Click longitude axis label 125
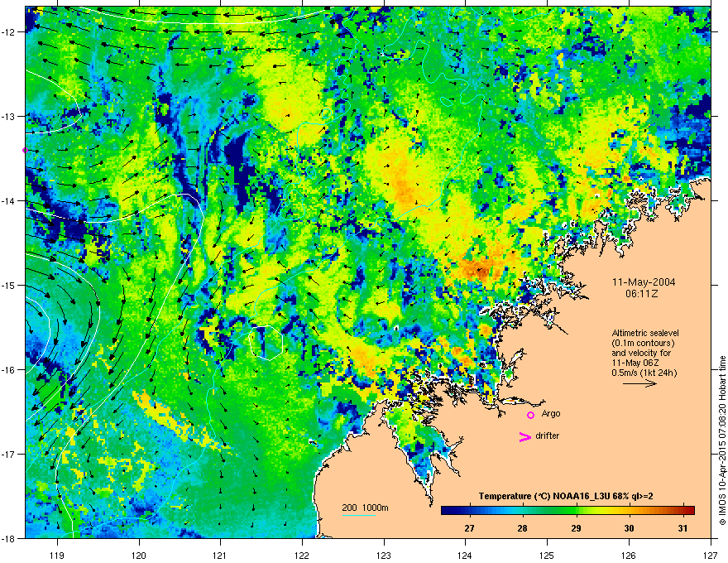The height and width of the screenshot is (563, 728). tap(547, 555)
